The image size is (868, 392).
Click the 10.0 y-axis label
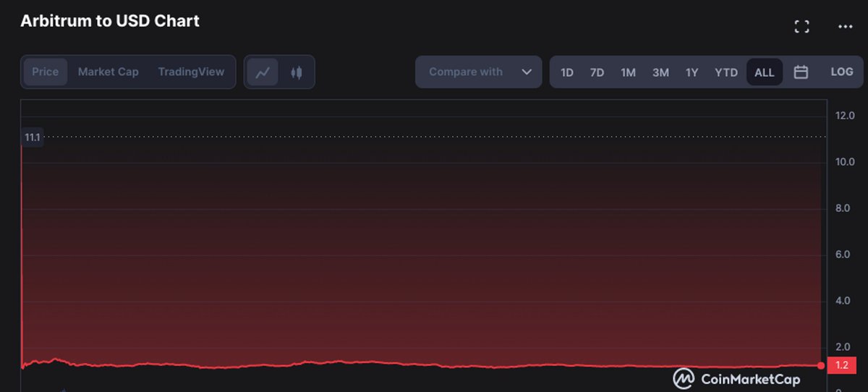pyautogui.click(x=845, y=162)
